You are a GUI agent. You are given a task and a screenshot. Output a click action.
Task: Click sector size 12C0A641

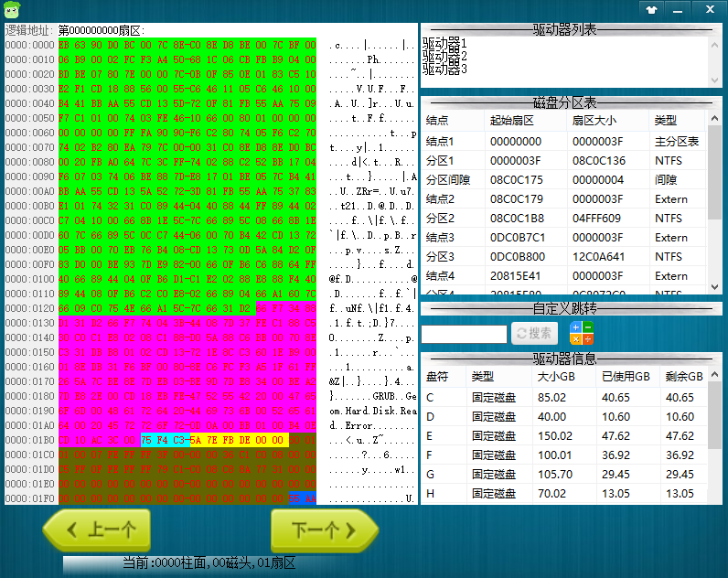(x=598, y=257)
